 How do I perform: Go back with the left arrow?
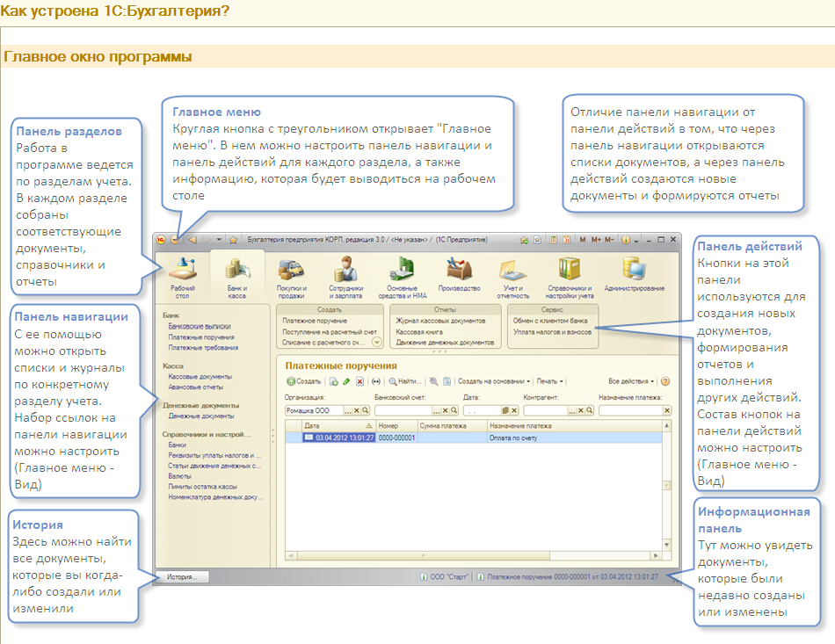pos(192,240)
